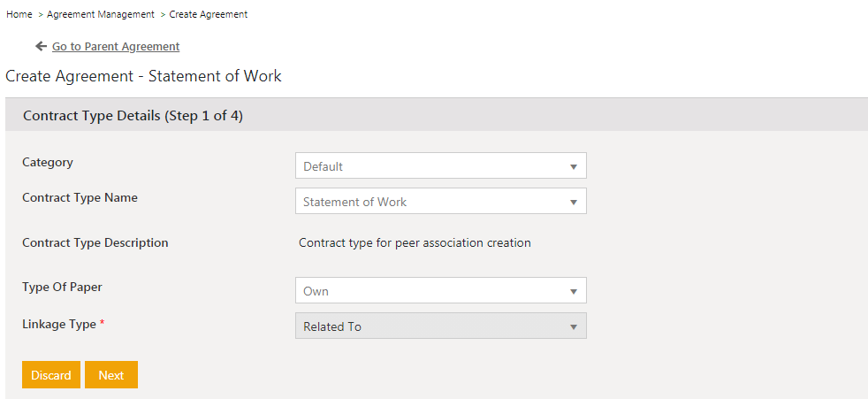Click the Type Of Paper field label
Image resolution: width=868 pixels, height=399 pixels.
tap(62, 287)
